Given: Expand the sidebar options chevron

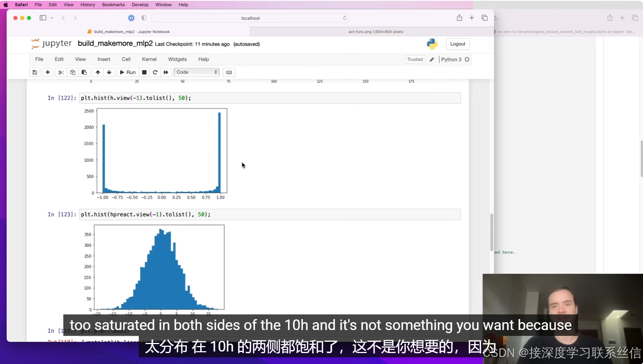Looking at the screenshot, I should pyautogui.click(x=52, y=18).
